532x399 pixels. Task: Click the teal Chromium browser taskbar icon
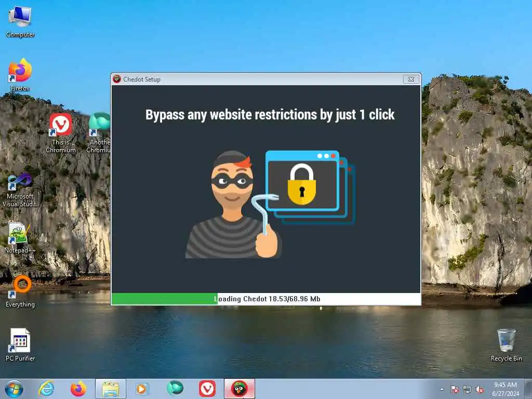[175, 389]
